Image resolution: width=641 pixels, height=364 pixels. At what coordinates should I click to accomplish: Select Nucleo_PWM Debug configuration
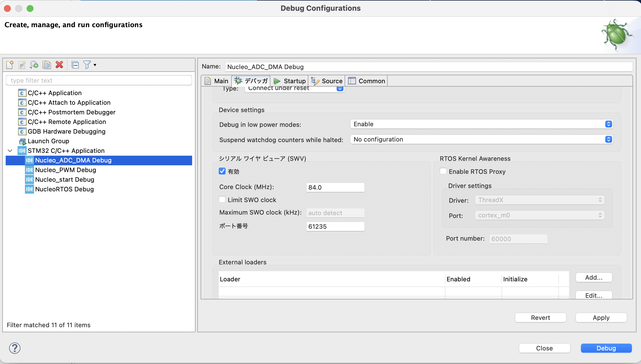[65, 170]
